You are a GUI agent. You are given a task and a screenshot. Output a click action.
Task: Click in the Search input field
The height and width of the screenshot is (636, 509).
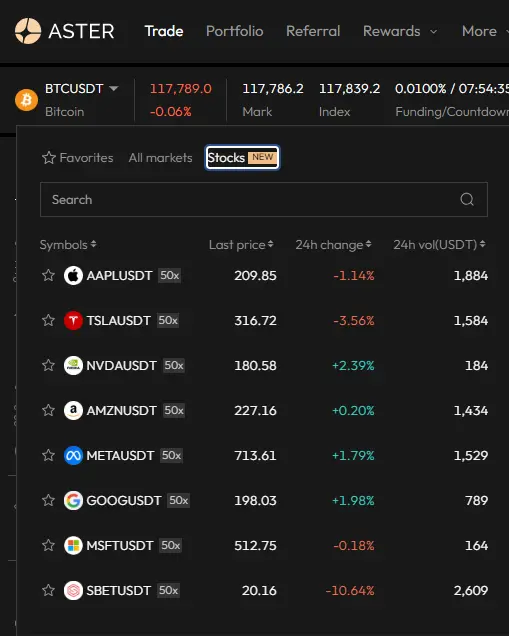(x=264, y=199)
